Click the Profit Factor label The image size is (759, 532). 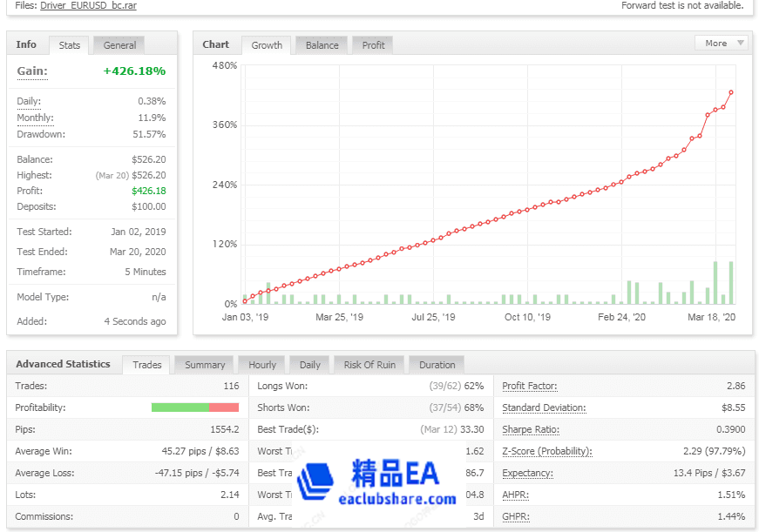530,386
